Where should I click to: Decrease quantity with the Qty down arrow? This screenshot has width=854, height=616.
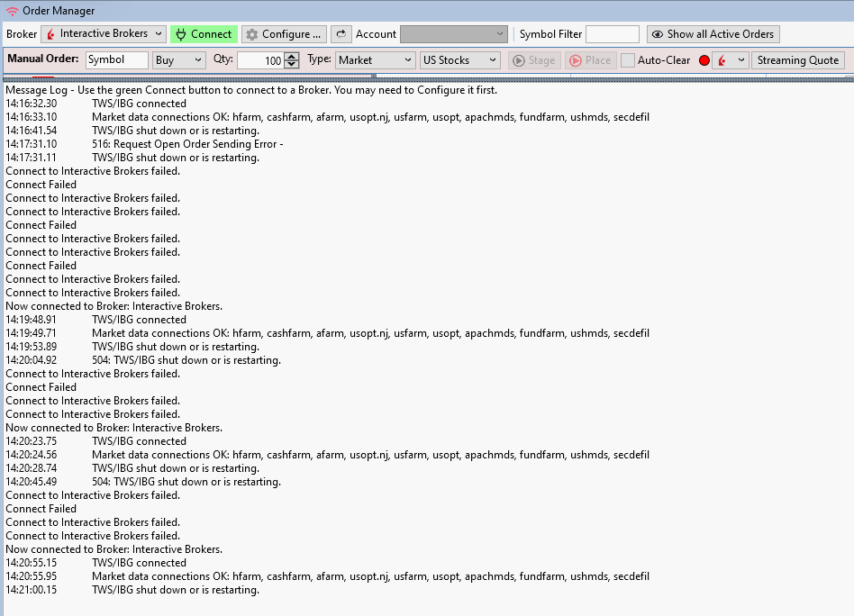(x=291, y=65)
